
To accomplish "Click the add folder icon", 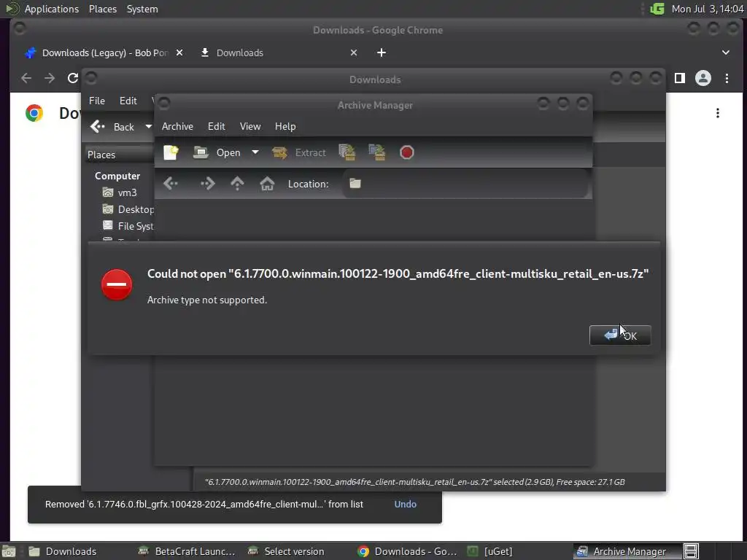I will point(377,152).
